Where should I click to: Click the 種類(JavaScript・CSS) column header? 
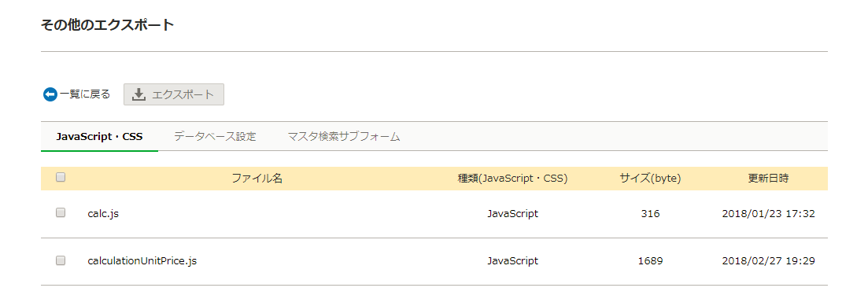(x=512, y=179)
